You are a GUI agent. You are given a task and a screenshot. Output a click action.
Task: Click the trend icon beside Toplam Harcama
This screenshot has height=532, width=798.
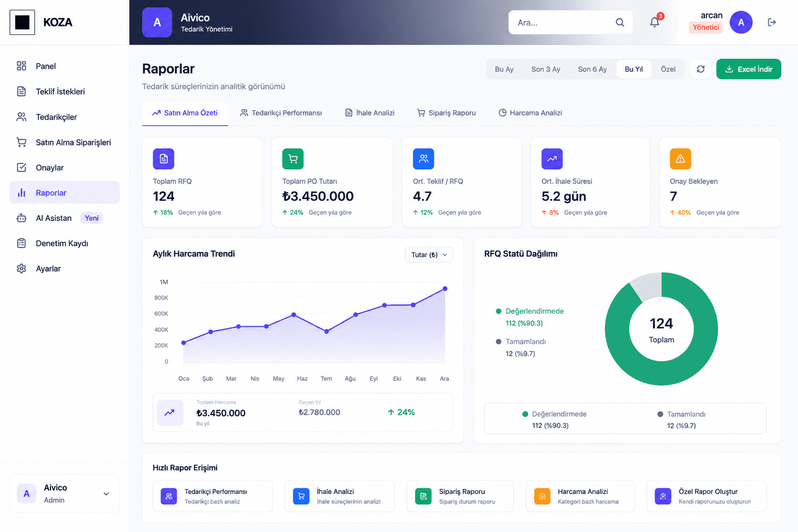tap(170, 413)
